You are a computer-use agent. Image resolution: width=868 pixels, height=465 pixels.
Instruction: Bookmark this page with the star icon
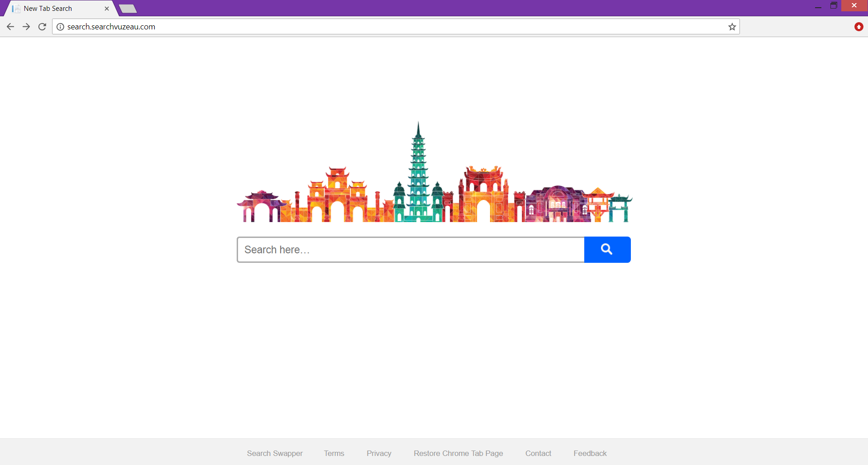[732, 27]
